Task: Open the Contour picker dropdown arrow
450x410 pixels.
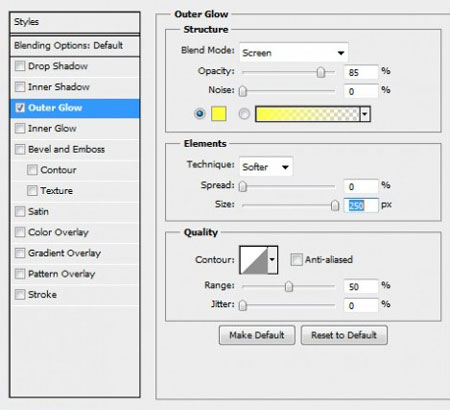Action: click(x=272, y=260)
